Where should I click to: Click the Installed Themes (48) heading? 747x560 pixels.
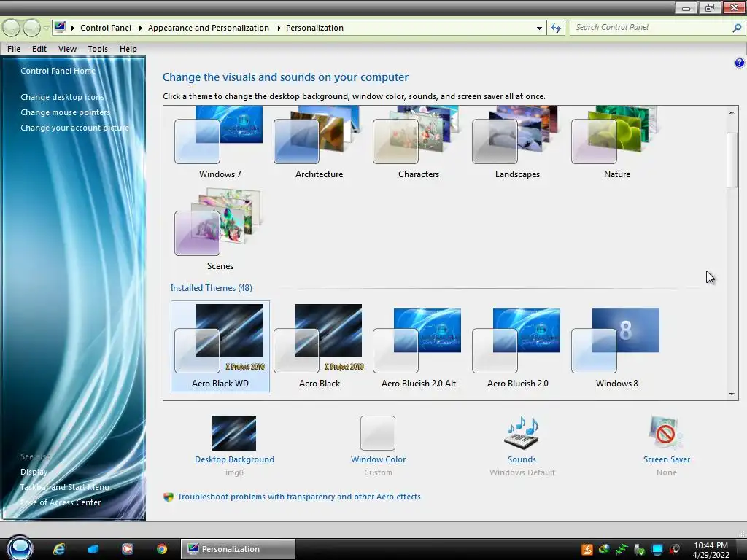211,287
